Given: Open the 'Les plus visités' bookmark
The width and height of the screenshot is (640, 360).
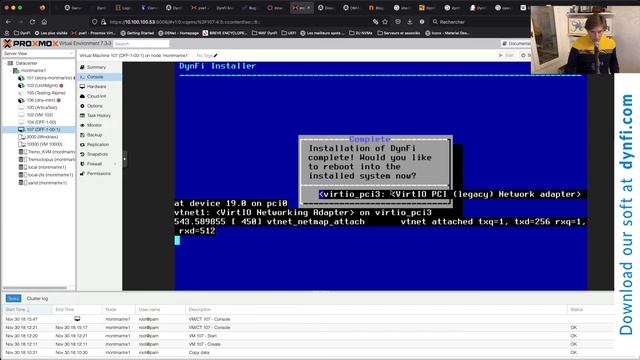Looking at the screenshot, I should click(x=51, y=33).
